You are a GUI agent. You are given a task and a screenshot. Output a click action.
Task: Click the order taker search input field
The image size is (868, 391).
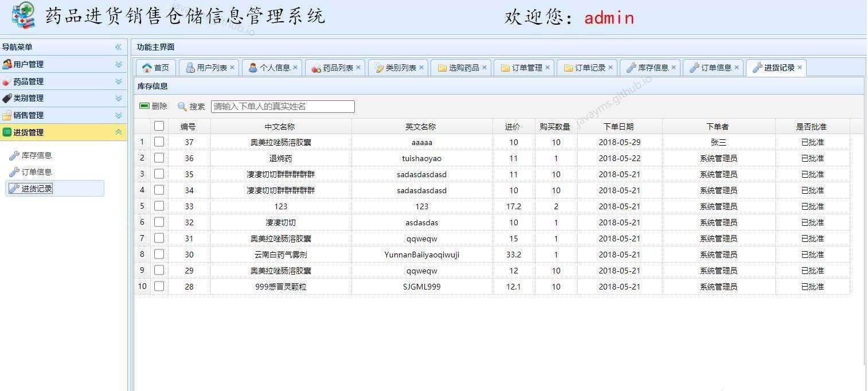[282, 106]
